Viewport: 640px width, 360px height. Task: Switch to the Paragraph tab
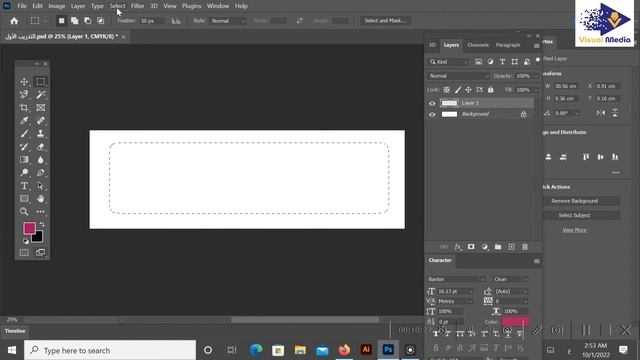click(508, 45)
